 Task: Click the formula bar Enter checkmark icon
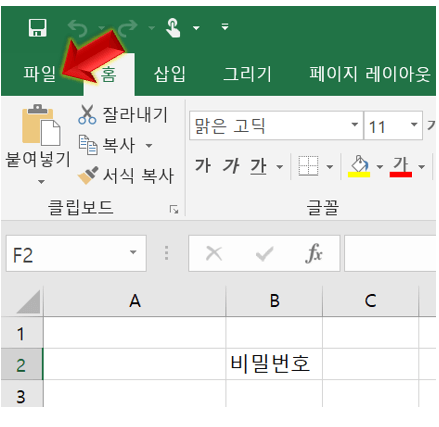coord(265,254)
